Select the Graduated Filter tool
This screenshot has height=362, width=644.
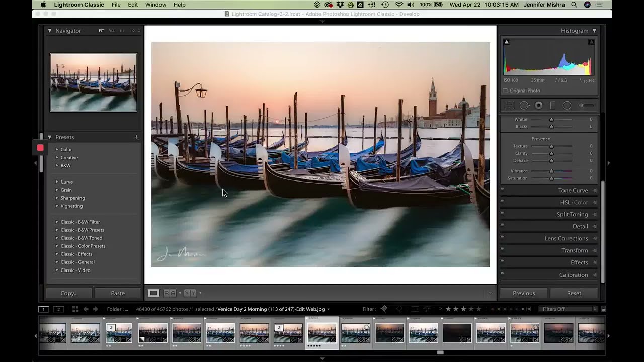pyautogui.click(x=553, y=105)
